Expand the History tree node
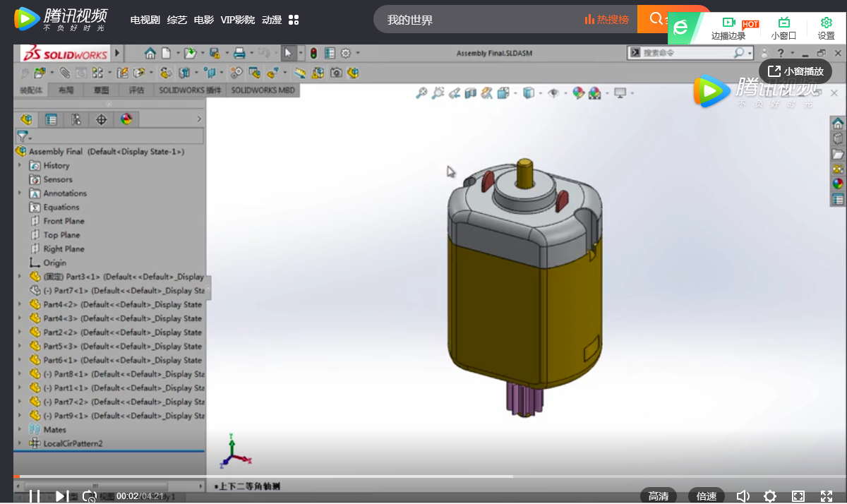Image resolution: width=847 pixels, height=504 pixels. click(x=20, y=165)
